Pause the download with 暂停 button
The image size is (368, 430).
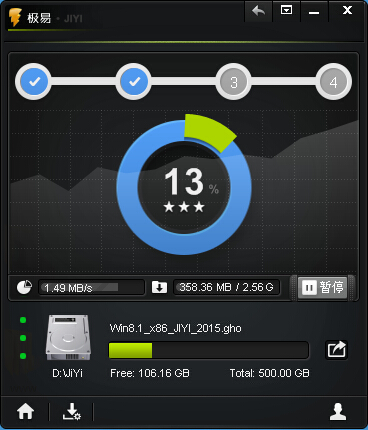(x=323, y=287)
